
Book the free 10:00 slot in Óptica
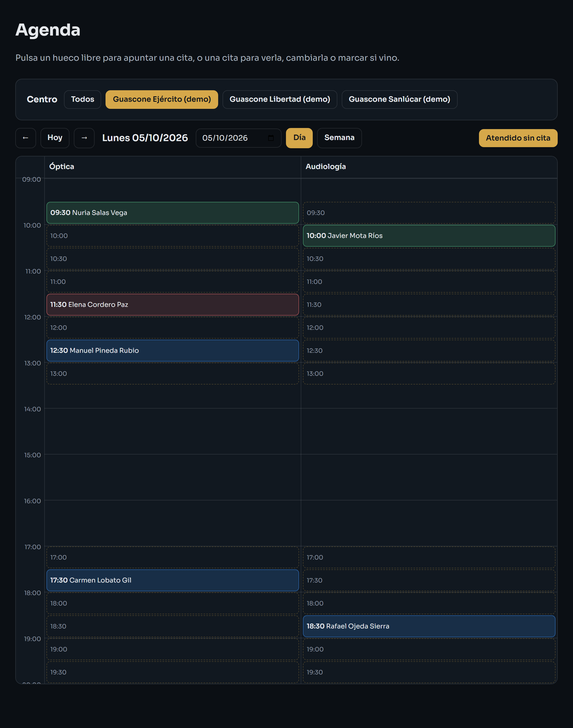173,236
